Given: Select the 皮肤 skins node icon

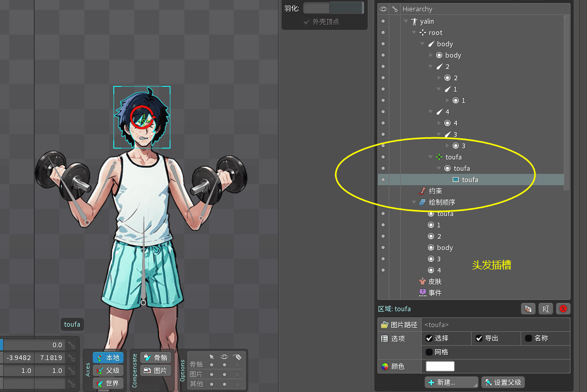Looking at the screenshot, I should click(422, 281).
